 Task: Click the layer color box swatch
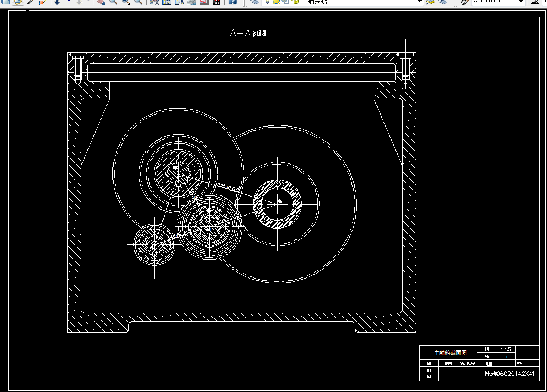pyautogui.click(x=303, y=2)
